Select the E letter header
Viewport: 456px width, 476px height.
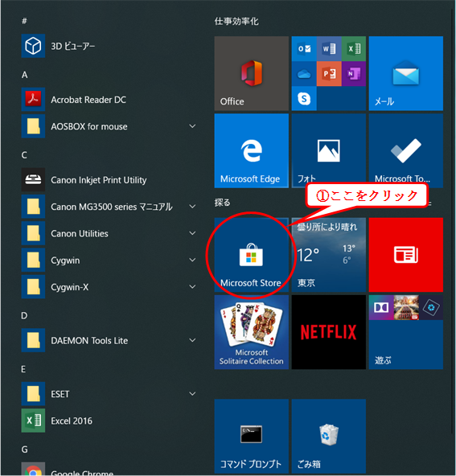tap(23, 369)
